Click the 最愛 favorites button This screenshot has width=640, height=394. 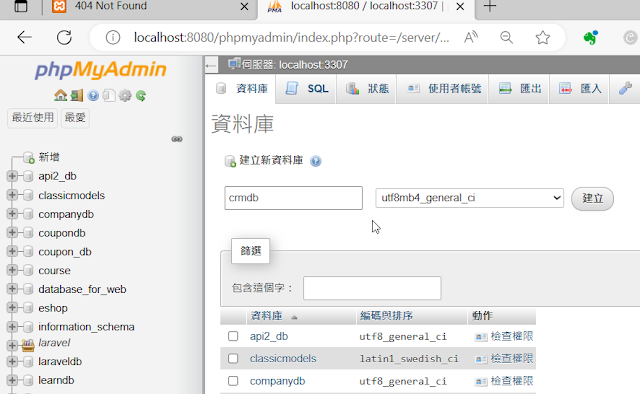[x=75, y=118]
